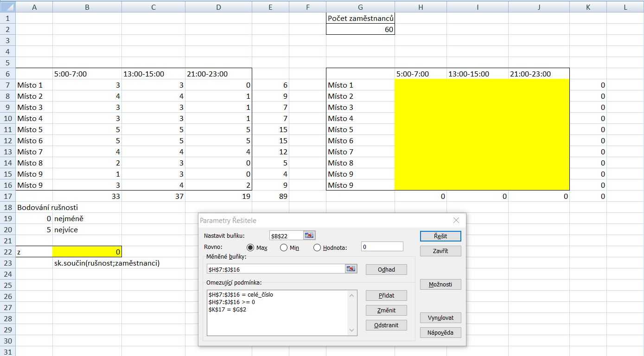The image size is (644, 356).
Task: Click cell E13 containing 12
Action: tap(270, 152)
